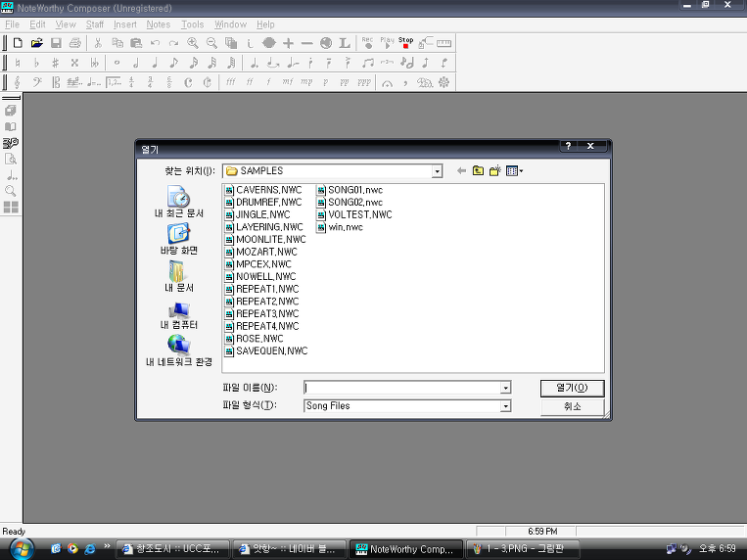Switch to 1 - 3.PNG 그림판 taskbar button

pyautogui.click(x=523, y=549)
